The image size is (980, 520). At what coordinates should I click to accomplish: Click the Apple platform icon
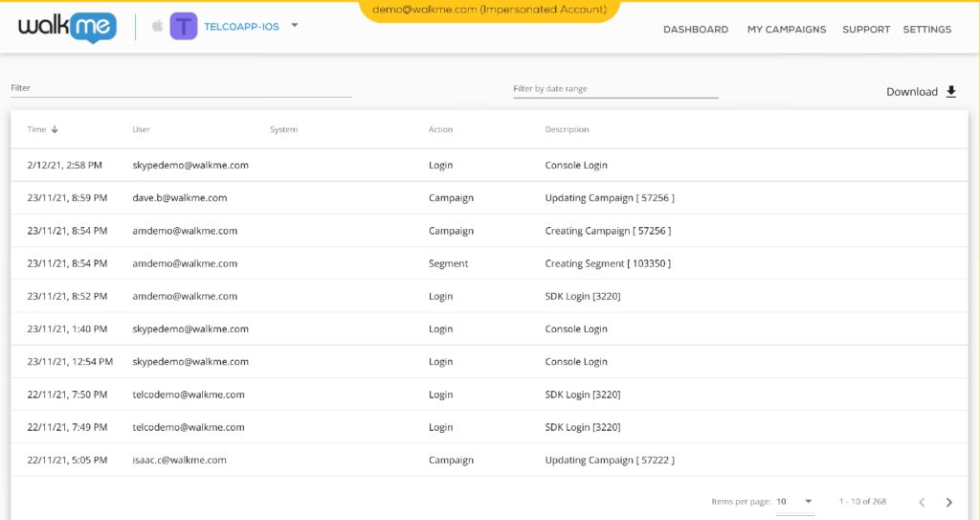pos(156,27)
